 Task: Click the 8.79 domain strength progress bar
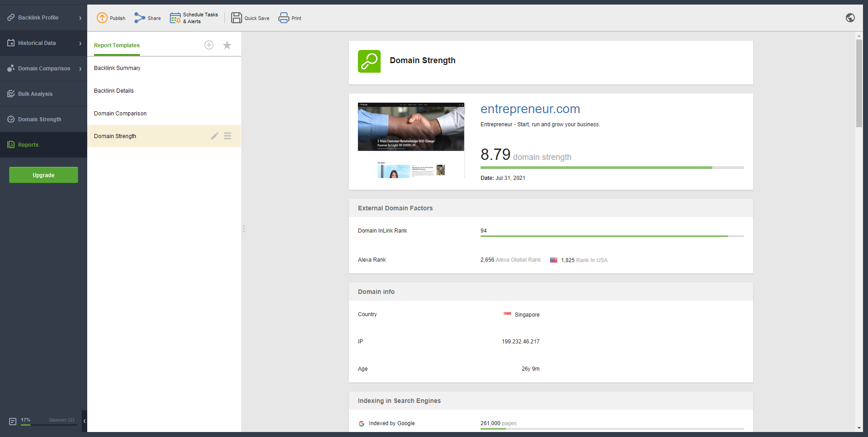[x=612, y=168]
